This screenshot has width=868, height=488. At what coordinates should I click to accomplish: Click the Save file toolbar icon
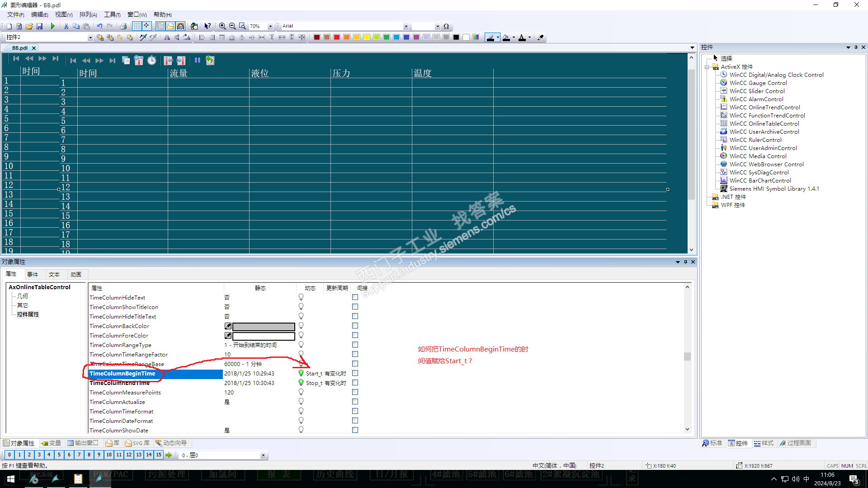pos(39,26)
